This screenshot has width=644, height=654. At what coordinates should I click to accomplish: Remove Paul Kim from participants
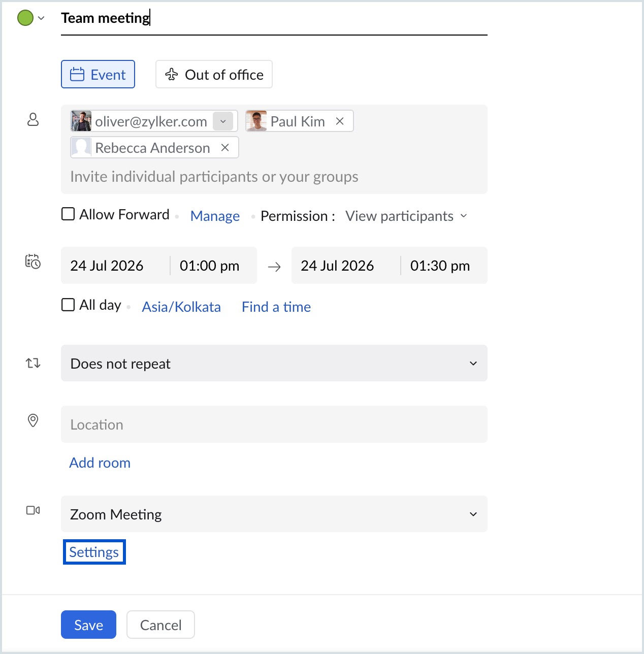340,121
